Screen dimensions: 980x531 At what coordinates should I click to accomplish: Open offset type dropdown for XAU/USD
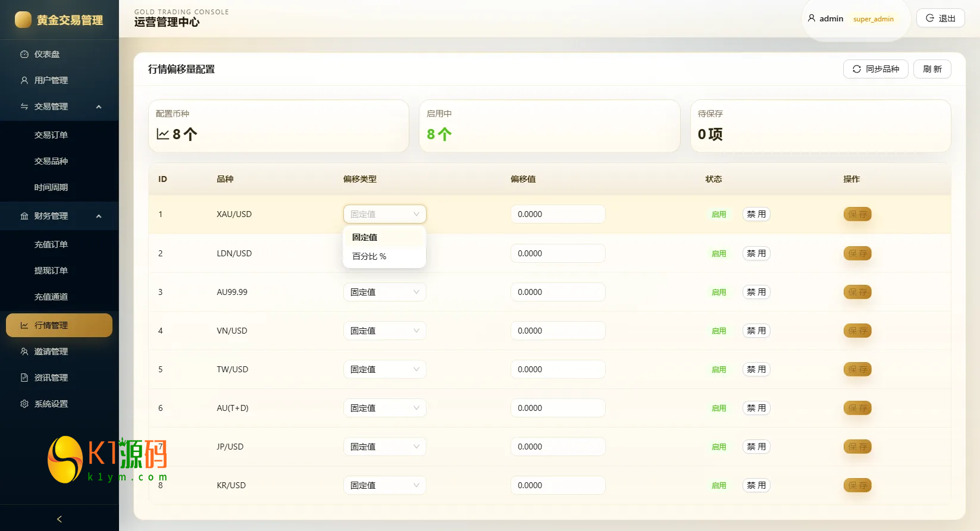coord(385,214)
